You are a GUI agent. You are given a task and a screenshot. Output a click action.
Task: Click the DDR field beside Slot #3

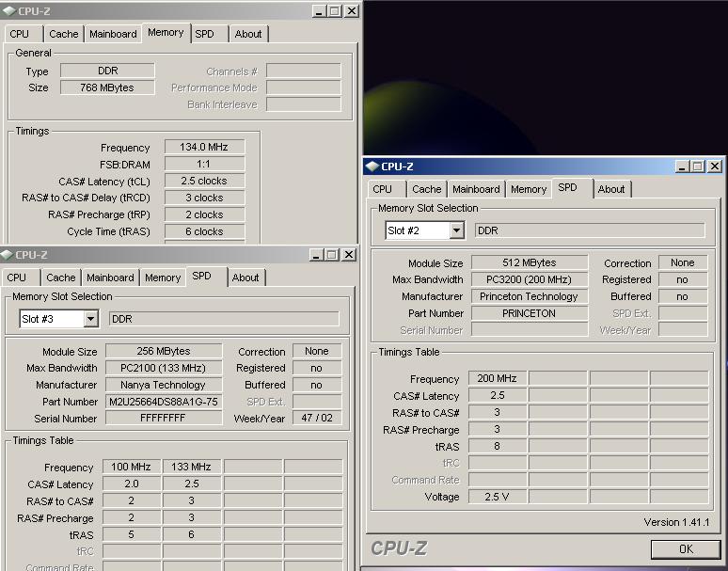pos(224,319)
